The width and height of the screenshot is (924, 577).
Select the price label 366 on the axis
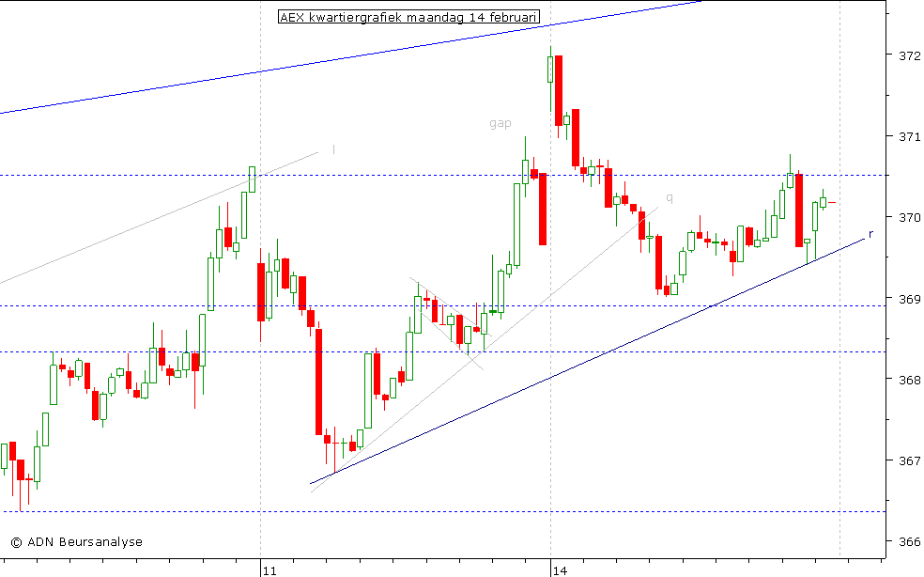(x=909, y=541)
